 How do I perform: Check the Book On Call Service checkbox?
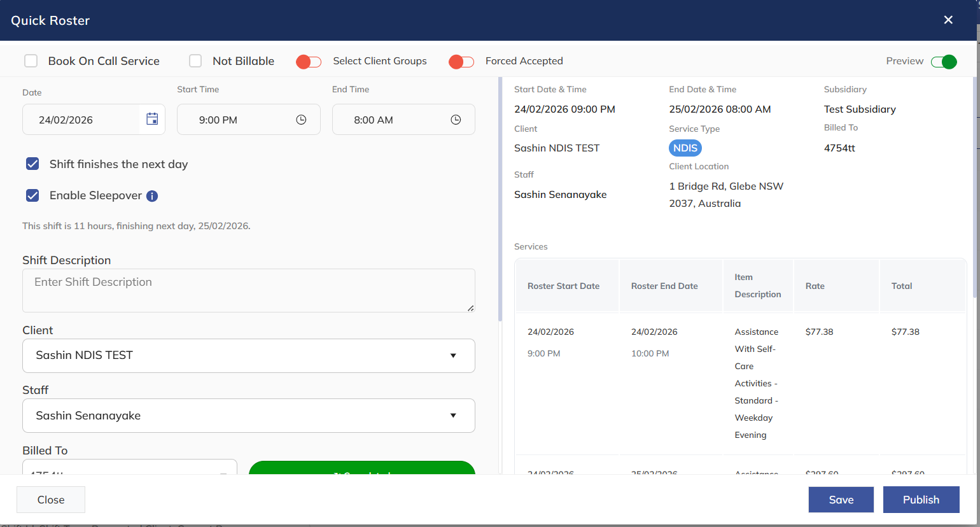(31, 61)
